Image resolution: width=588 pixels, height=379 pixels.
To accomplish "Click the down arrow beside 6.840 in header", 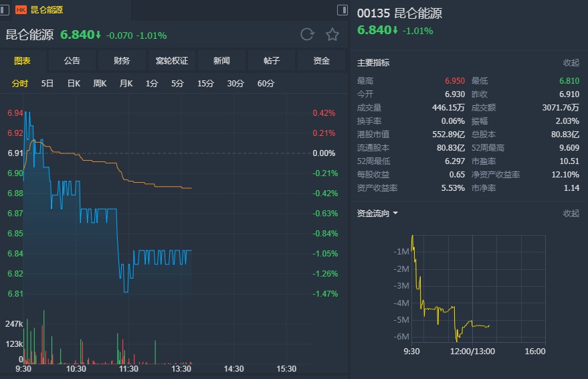I will pyautogui.click(x=98, y=35).
